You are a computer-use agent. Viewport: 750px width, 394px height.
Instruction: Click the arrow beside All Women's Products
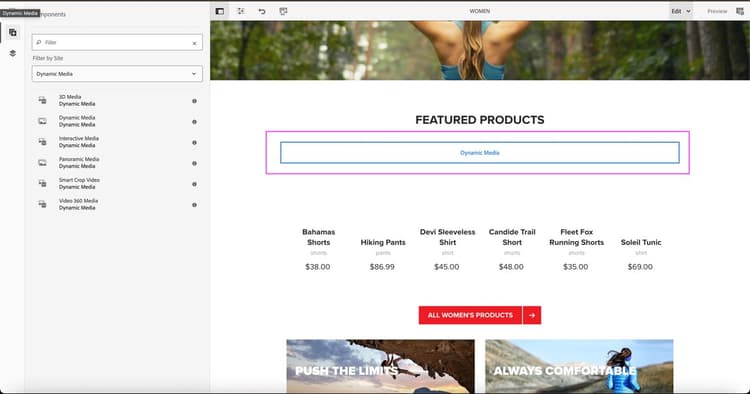(x=532, y=315)
